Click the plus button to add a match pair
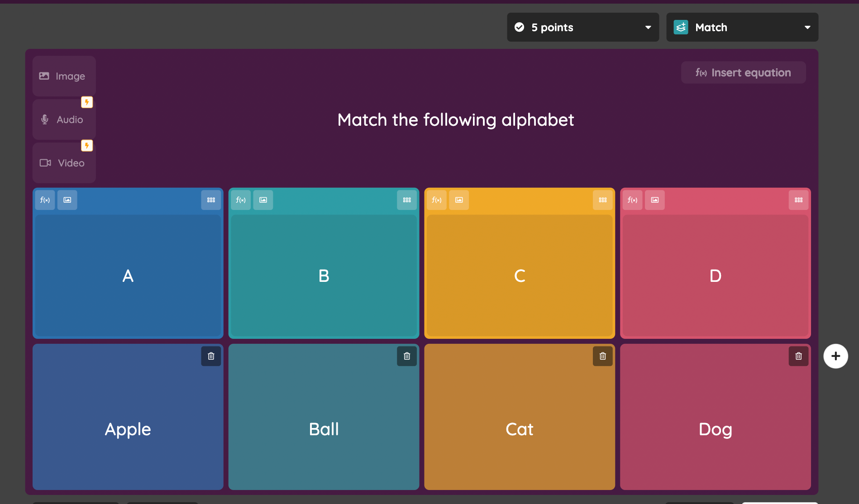859x504 pixels. (835, 356)
